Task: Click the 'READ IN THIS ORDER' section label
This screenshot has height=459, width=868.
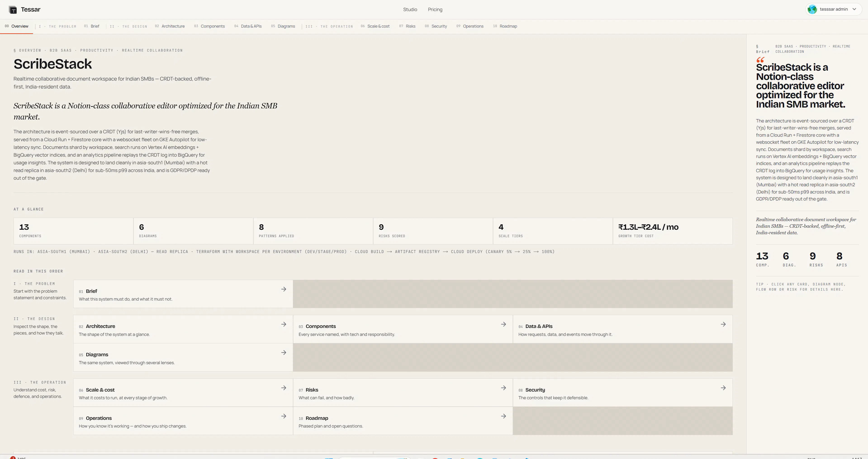Action: 38,272
